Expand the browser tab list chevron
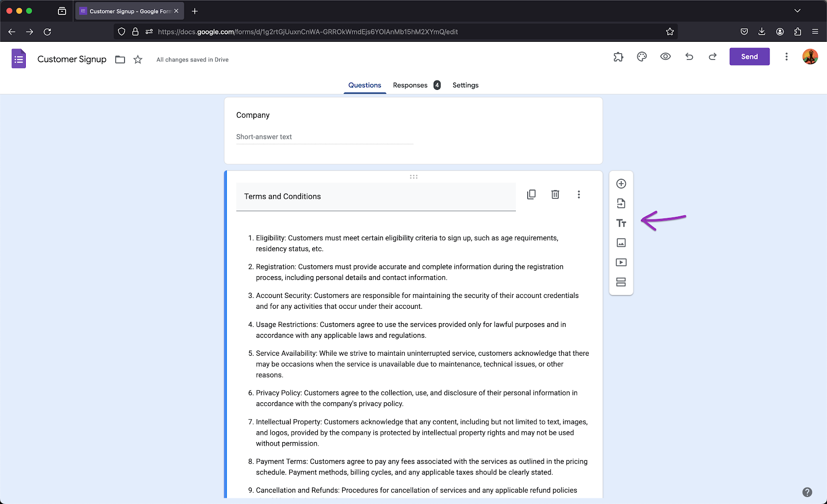 coord(797,11)
